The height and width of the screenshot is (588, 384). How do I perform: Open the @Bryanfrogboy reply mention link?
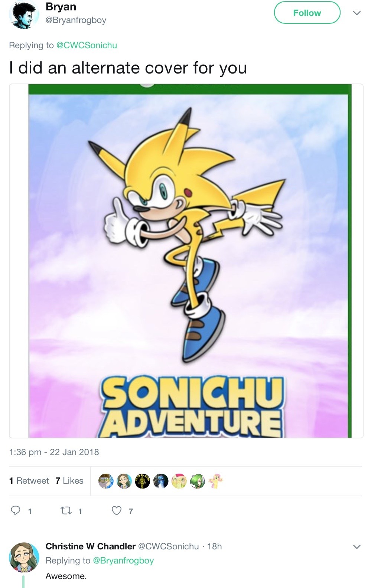[x=123, y=561]
